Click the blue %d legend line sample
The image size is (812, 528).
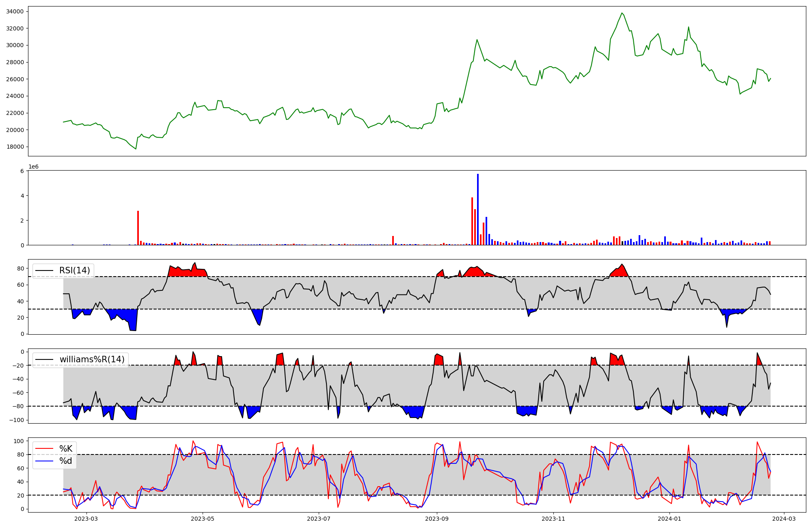(44, 461)
